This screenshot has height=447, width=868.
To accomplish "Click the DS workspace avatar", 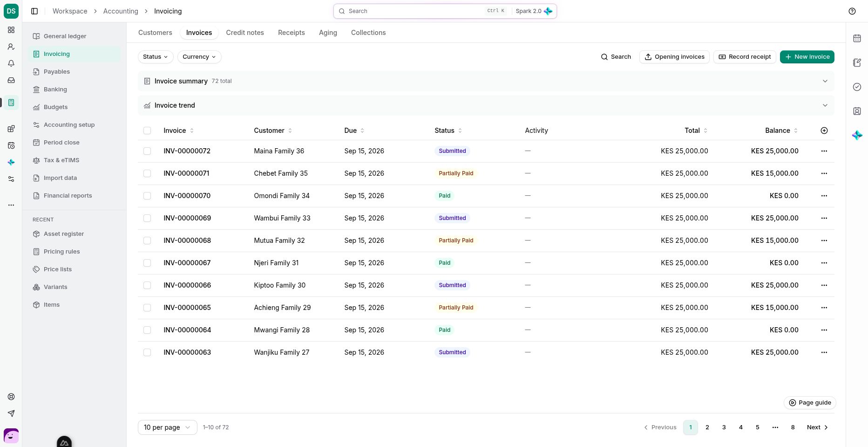I will pyautogui.click(x=11, y=11).
